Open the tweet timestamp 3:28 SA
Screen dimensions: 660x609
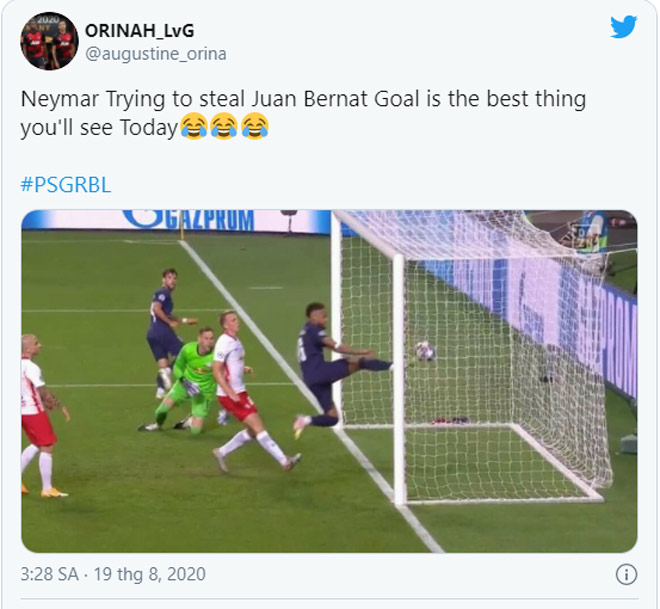[x=49, y=574]
